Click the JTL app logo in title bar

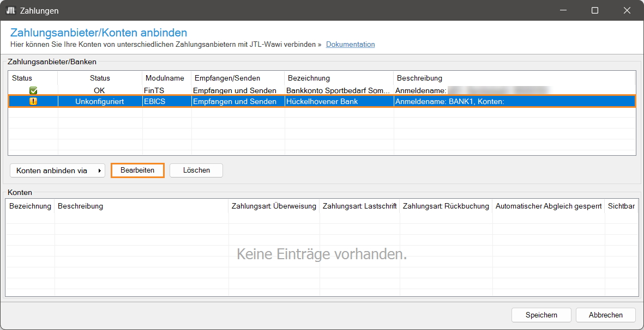pos(10,10)
